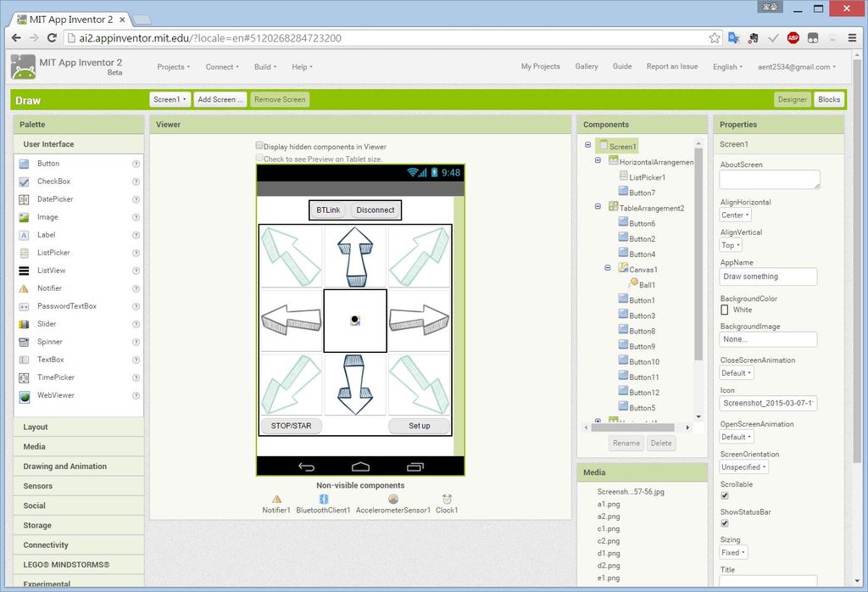Viewport: 868px width, 592px height.
Task: Collapse the HorizontalArrangement tree node
Action: coord(598,160)
